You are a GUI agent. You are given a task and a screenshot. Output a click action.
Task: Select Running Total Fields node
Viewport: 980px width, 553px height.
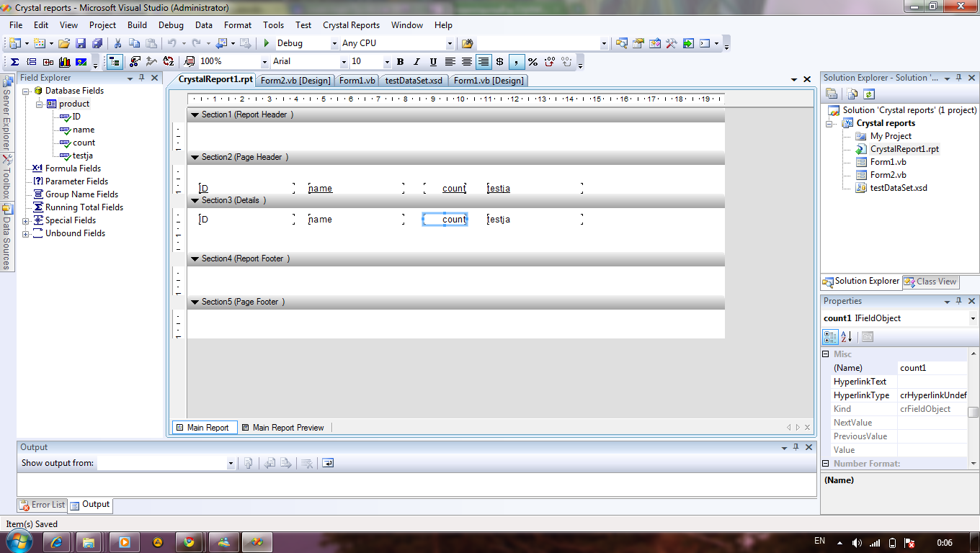pos(84,207)
